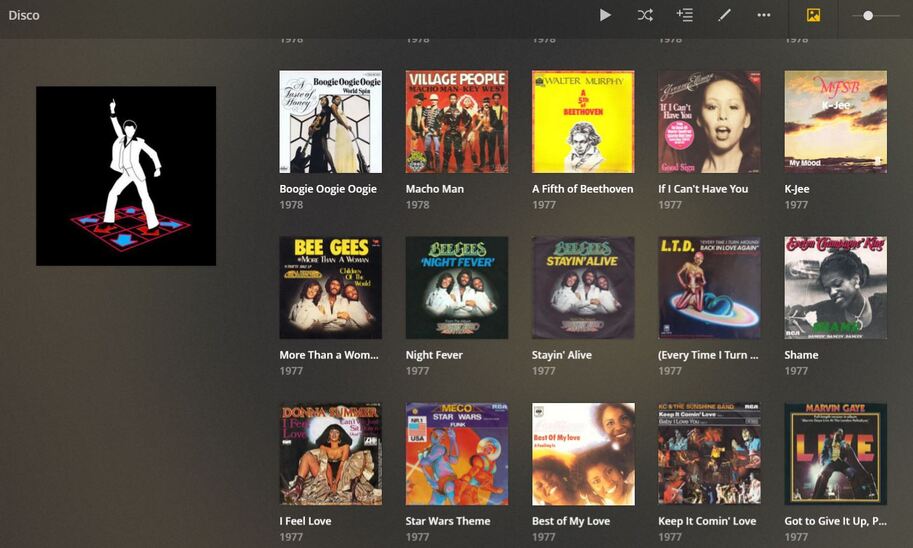Viewport: 913px width, 548px height.
Task: Open If I Can't Have You cover
Action: [709, 122]
